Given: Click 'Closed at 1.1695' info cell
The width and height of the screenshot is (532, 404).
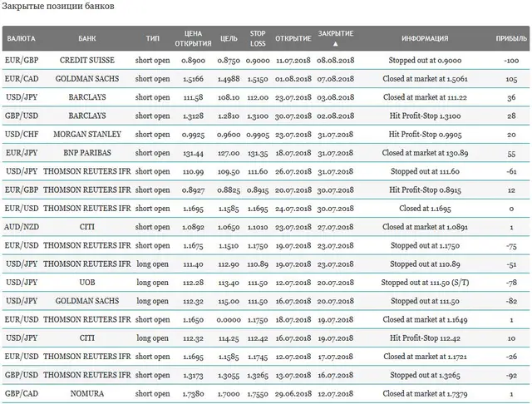Looking at the screenshot, I should (425, 209).
